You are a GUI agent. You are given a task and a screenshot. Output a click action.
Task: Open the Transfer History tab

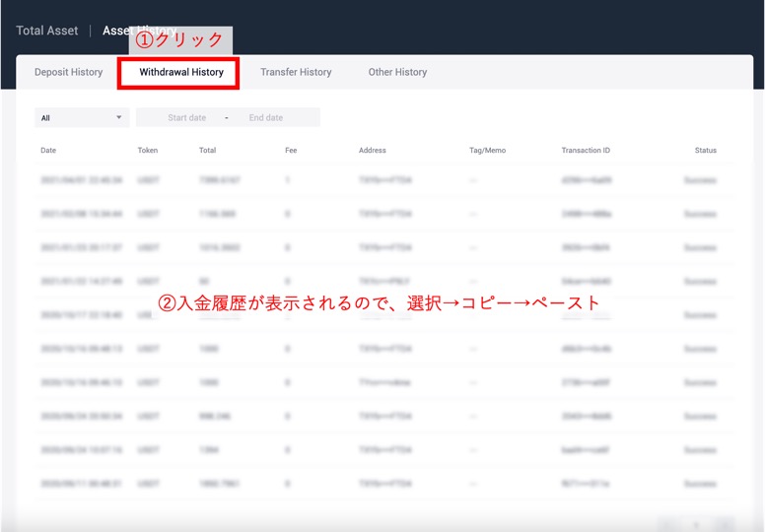[296, 72]
